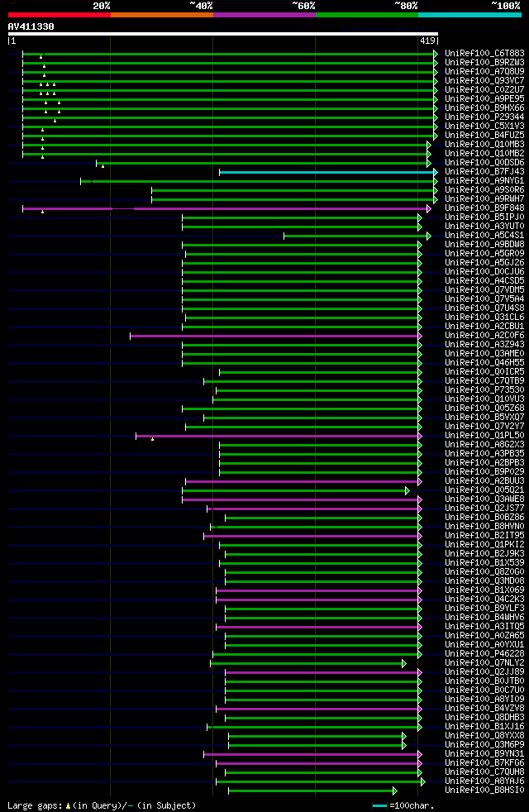Select UniRef100_P29344 label

point(484,117)
